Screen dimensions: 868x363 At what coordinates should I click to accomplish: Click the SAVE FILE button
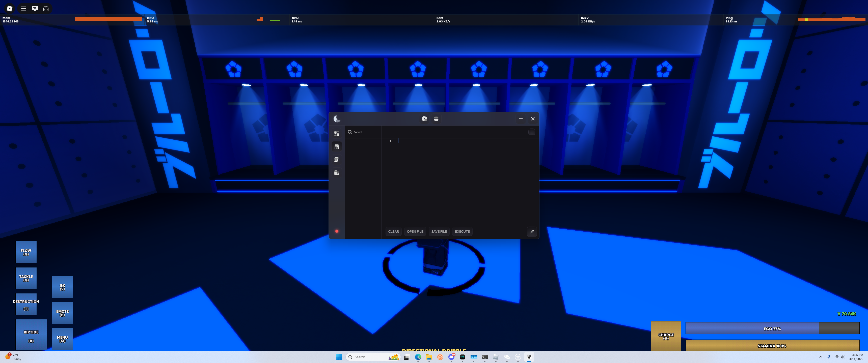tap(439, 231)
